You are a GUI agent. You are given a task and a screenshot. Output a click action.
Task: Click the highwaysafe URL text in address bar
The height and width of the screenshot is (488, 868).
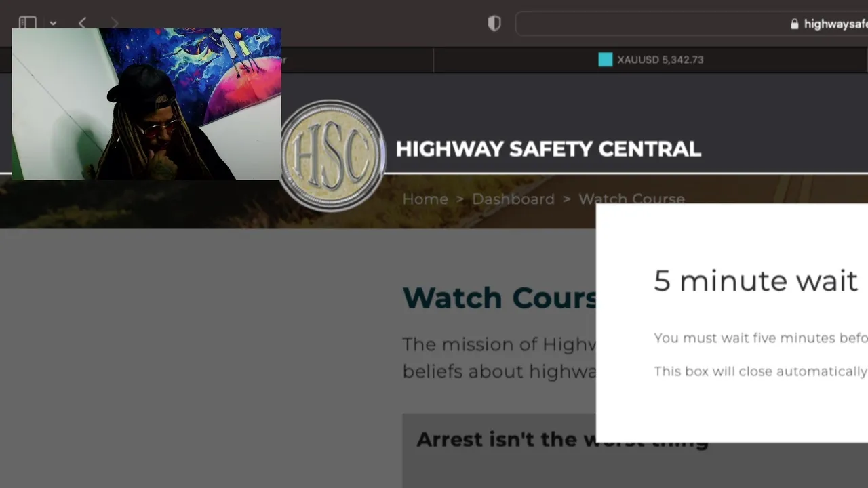(835, 24)
